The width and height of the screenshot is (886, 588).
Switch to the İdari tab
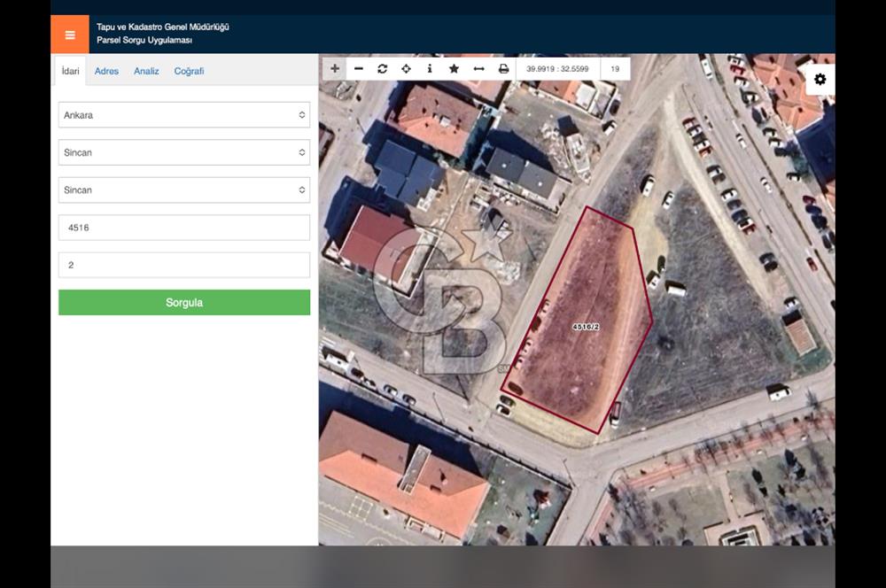click(71, 71)
